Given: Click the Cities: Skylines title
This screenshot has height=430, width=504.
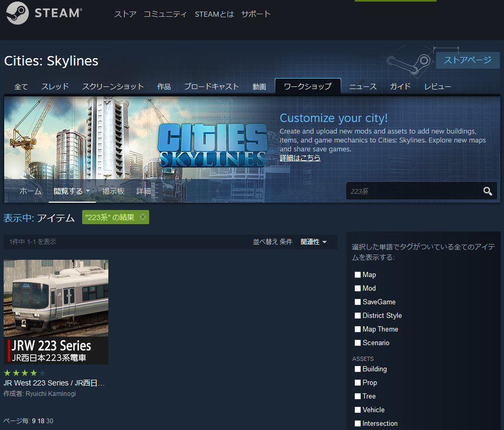Looking at the screenshot, I should click(51, 61).
